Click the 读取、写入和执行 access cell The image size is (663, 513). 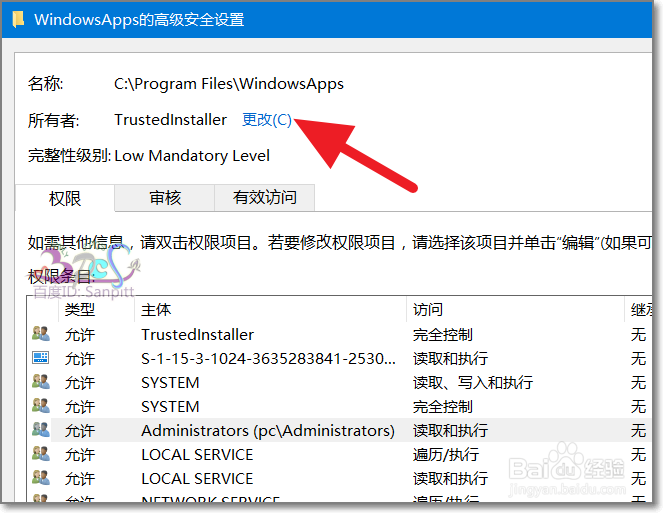pos(473,383)
